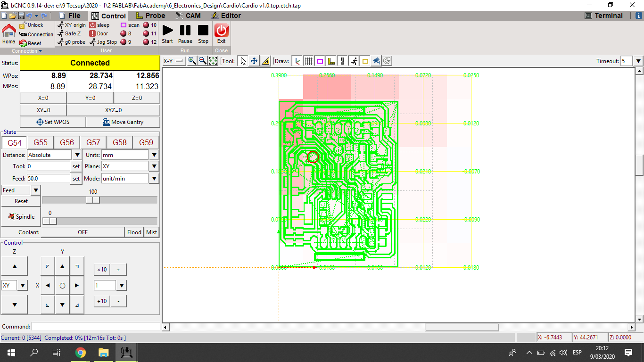
Task: Run the XY origin user command
Action: [x=72, y=25]
